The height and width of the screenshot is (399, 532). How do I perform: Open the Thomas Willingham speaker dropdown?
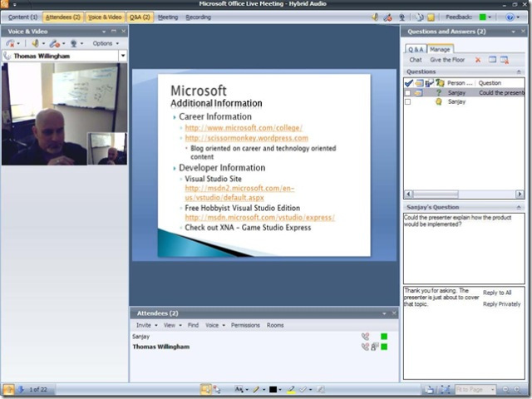[123, 56]
